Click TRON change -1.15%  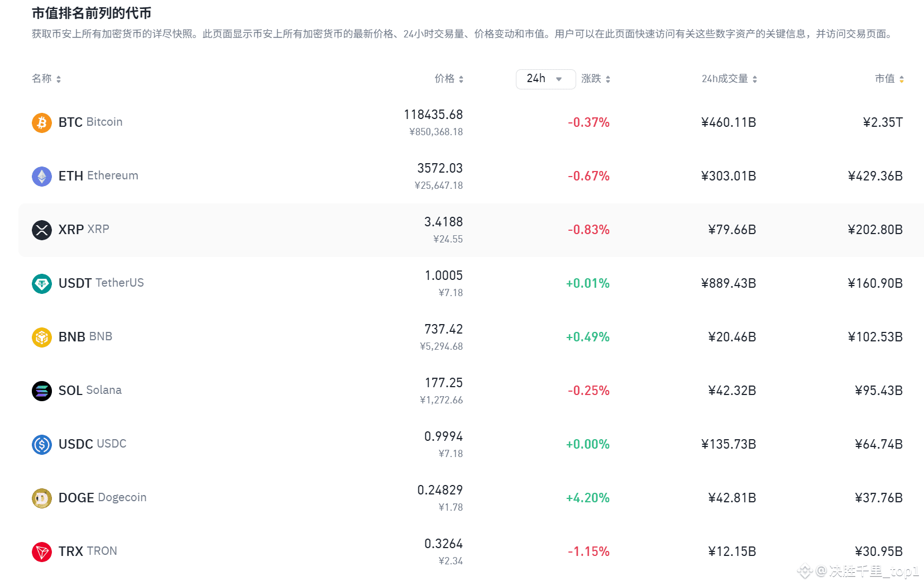[x=588, y=551]
